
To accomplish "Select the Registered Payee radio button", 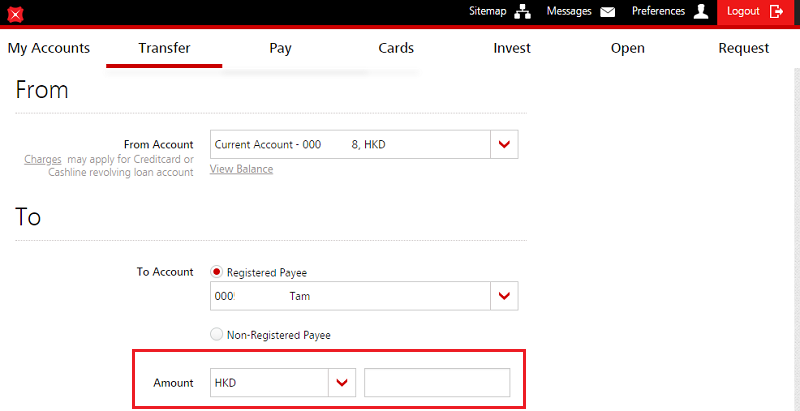I will [x=216, y=272].
